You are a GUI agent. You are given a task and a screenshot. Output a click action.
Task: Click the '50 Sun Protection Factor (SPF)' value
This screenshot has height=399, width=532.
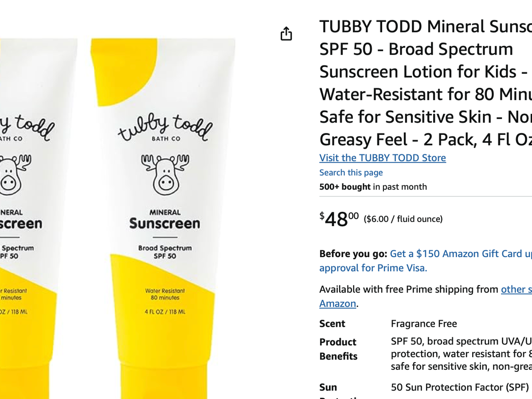(460, 387)
